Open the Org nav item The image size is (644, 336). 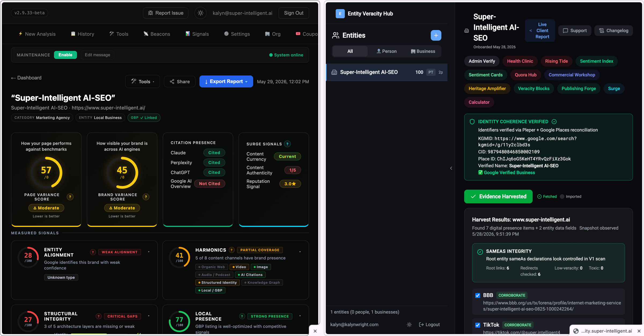click(x=273, y=34)
